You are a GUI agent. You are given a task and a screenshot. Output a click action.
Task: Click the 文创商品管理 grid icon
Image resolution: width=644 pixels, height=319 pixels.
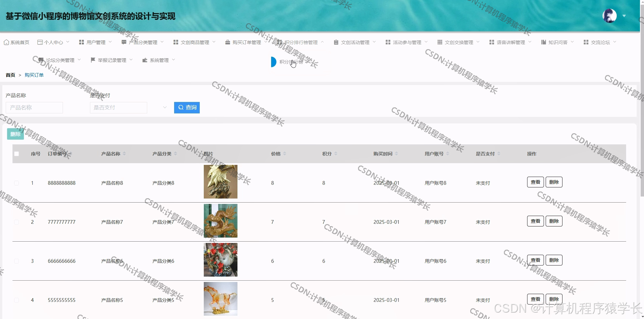[176, 42]
